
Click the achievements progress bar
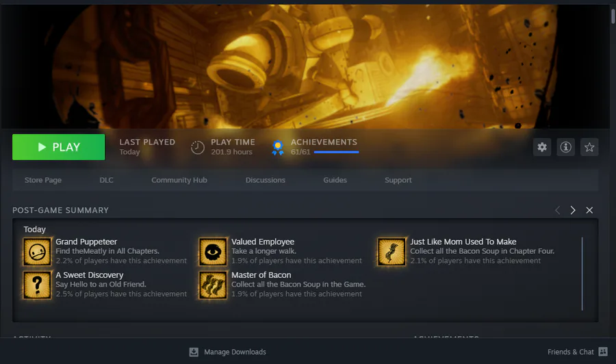[336, 152]
